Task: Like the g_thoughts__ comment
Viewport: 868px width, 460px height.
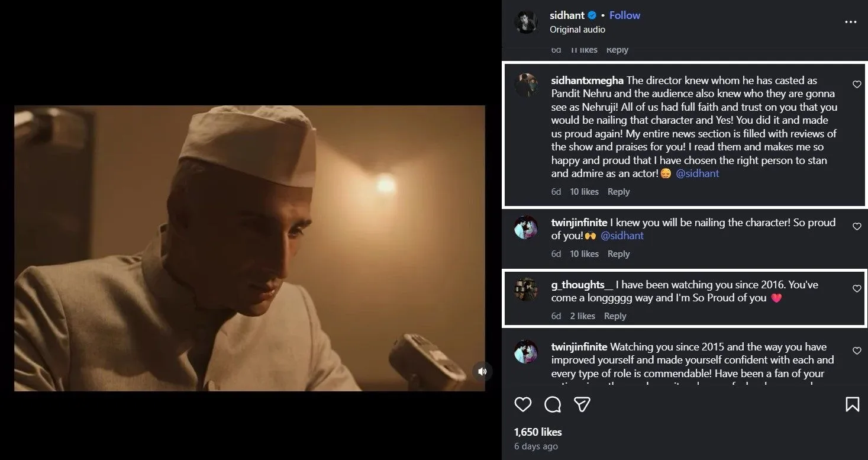Action: 856,289
